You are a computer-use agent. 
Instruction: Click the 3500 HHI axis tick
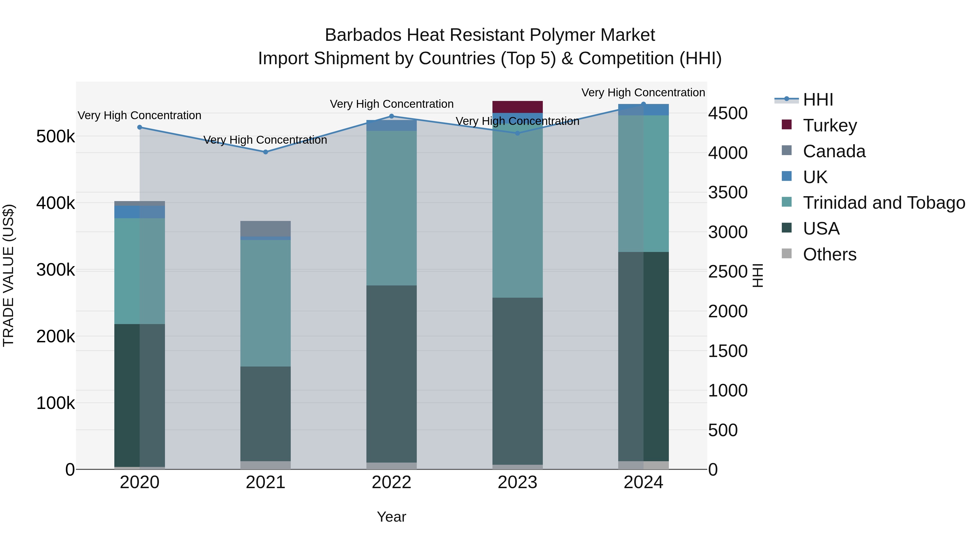coord(728,192)
